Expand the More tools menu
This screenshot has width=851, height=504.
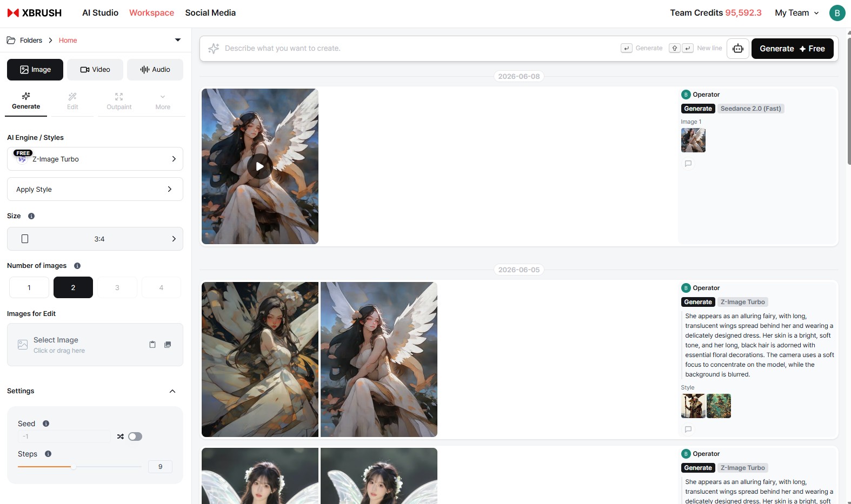click(x=163, y=102)
